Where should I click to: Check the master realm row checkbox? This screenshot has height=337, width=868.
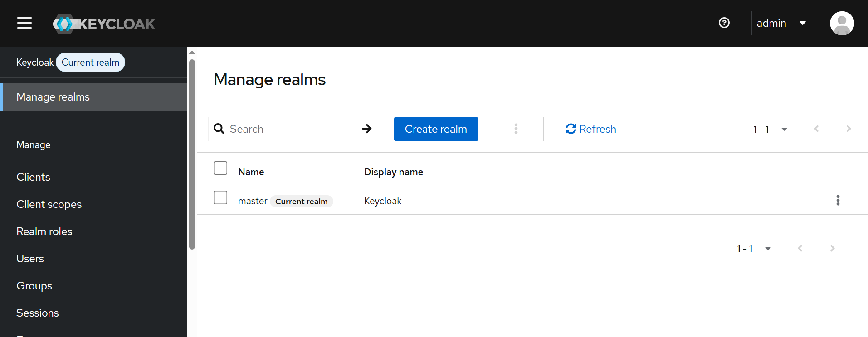coord(220,197)
